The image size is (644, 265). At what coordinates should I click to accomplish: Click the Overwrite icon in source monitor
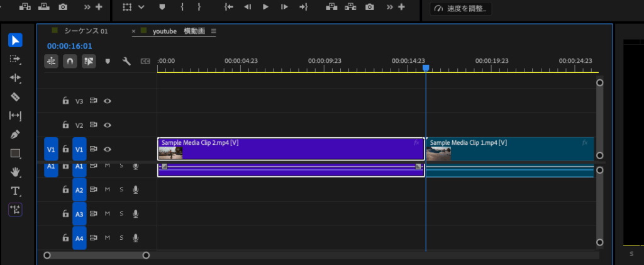44,7
